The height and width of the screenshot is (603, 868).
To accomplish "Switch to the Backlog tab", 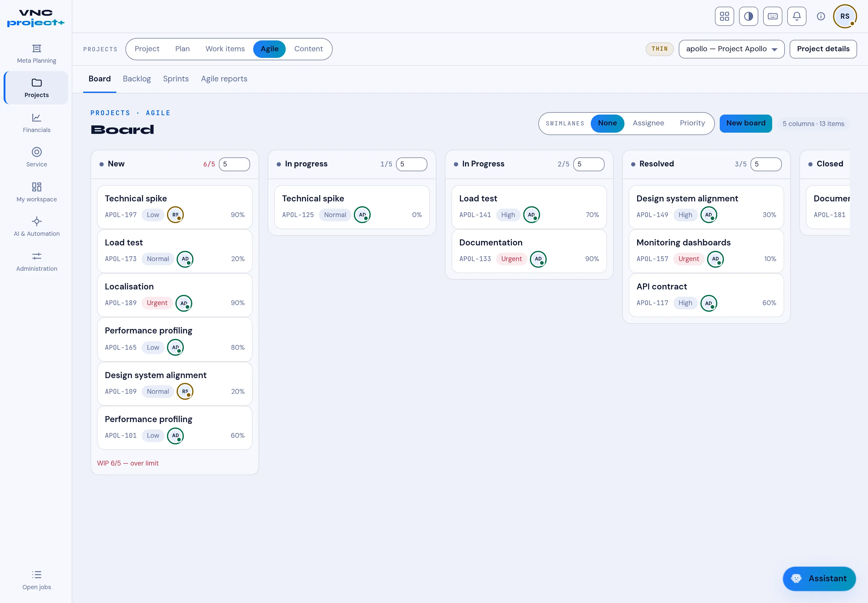I will pos(137,79).
